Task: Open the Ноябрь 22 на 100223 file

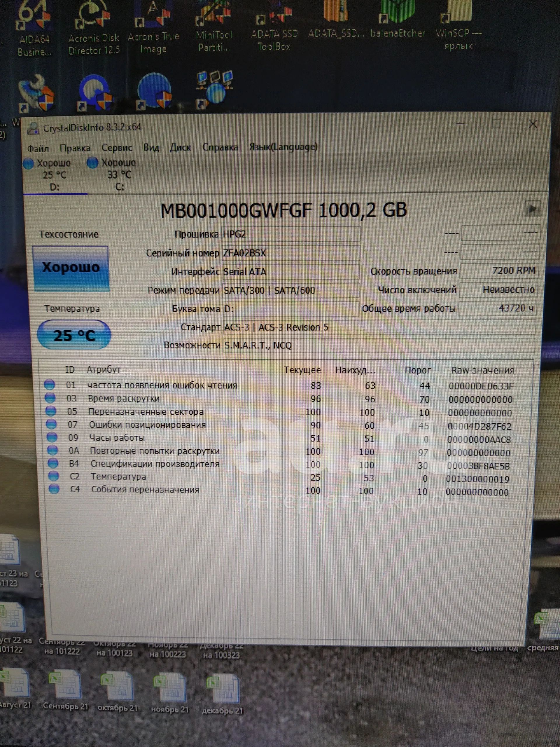Action: (x=168, y=650)
